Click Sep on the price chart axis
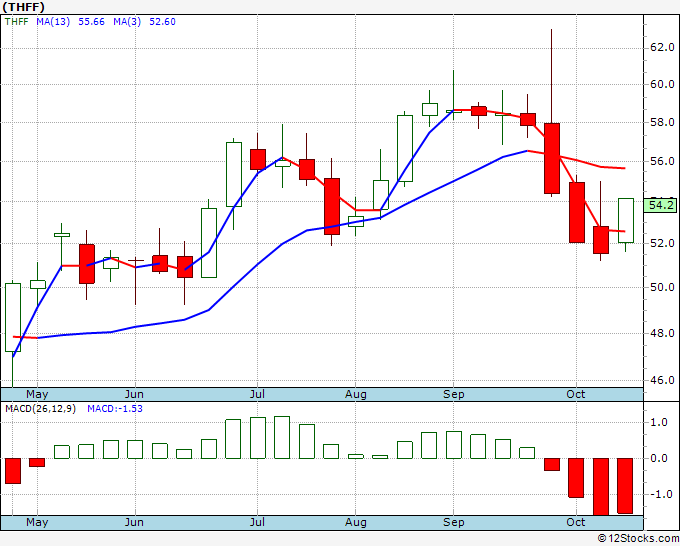The width and height of the screenshot is (680, 546). pyautogui.click(x=454, y=394)
